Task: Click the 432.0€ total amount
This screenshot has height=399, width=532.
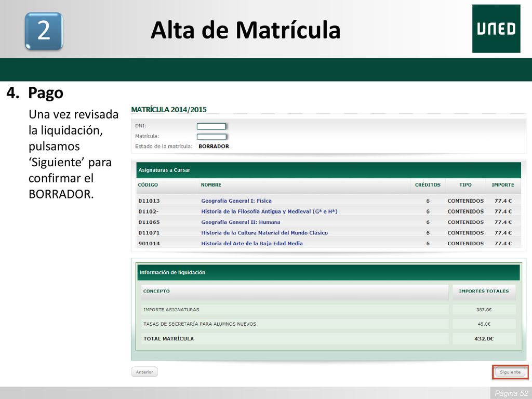Action: [x=484, y=339]
